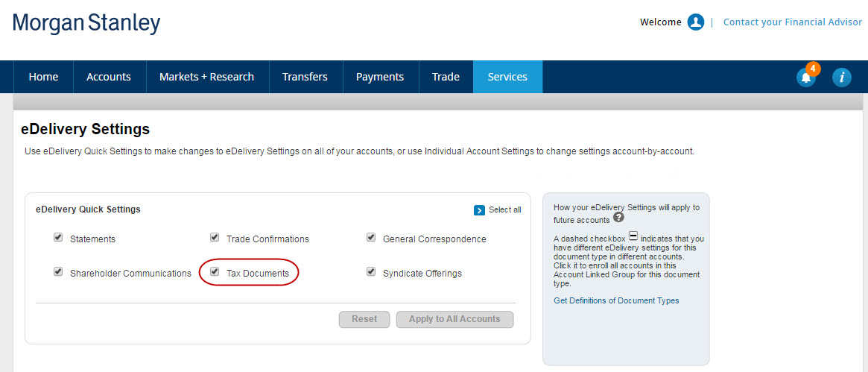
Task: Click the information 'i' icon
Action: 841,78
